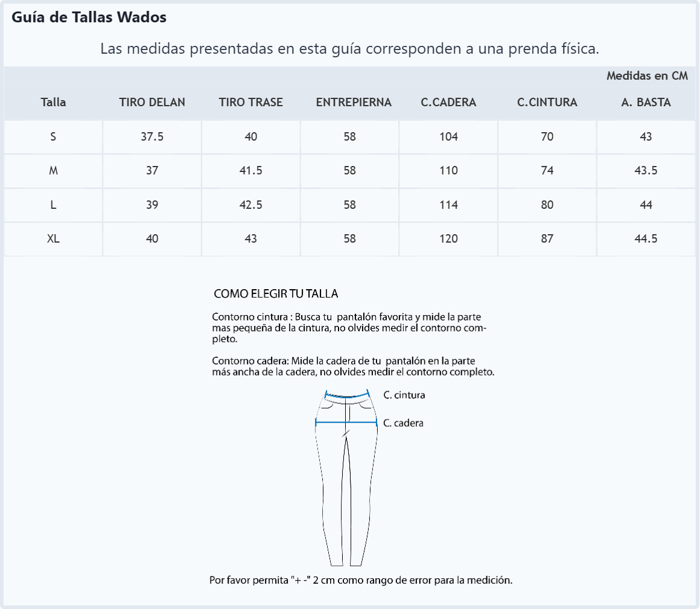Select the size XL row label
The height and width of the screenshot is (609, 700).
(x=53, y=239)
